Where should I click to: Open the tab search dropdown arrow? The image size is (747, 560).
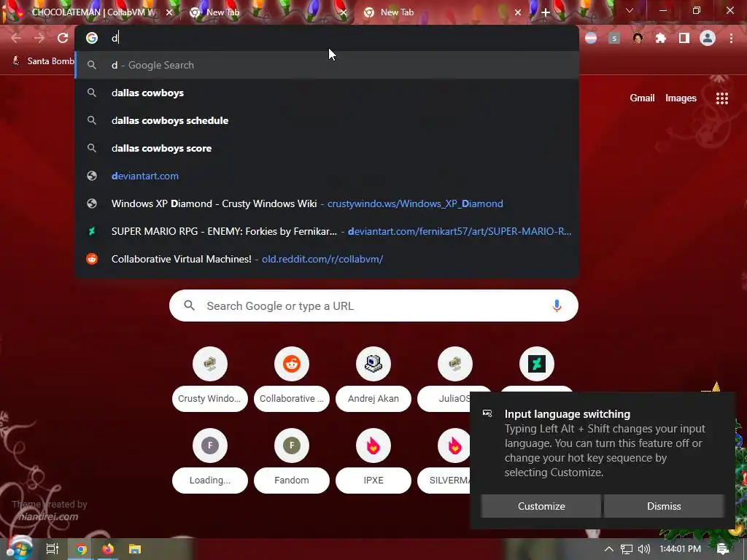point(630,10)
